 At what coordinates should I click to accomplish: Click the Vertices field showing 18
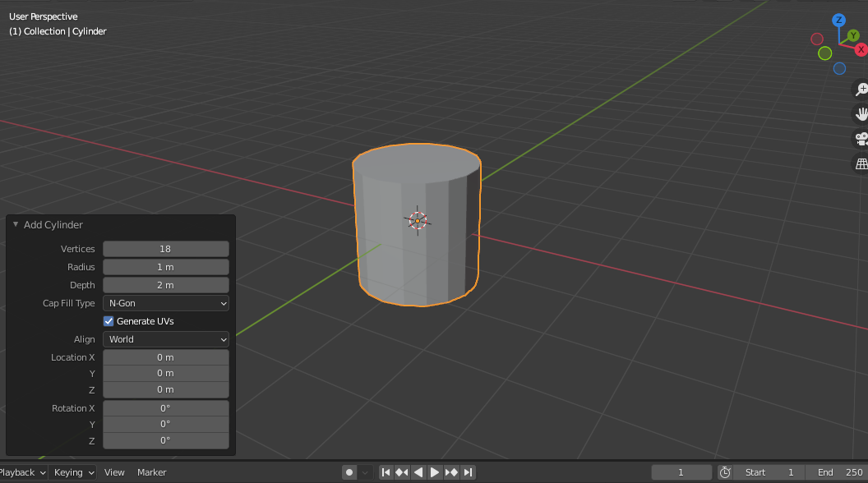[x=166, y=249]
